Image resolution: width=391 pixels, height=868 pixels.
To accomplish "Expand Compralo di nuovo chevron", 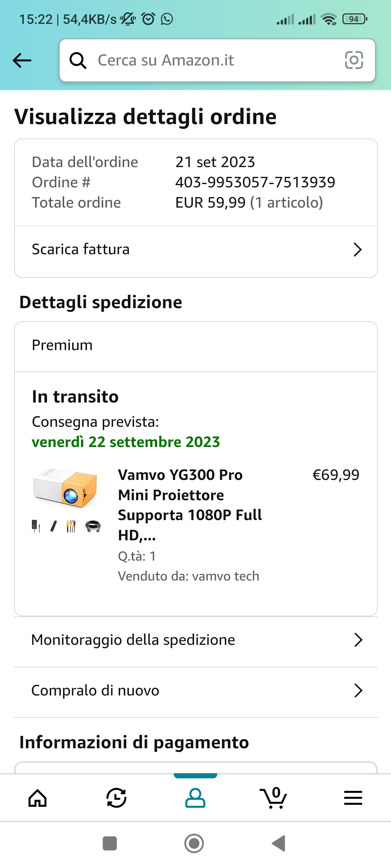I will [358, 690].
